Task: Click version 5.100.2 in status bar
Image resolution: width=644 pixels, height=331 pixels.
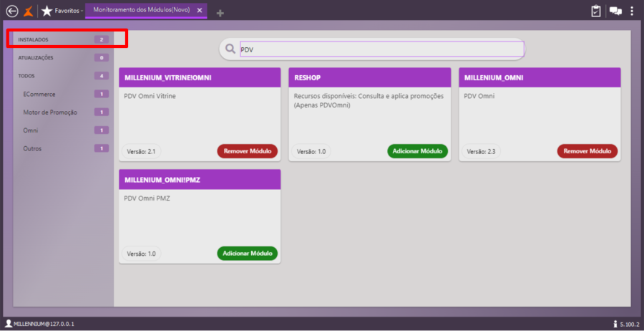Action: click(x=630, y=324)
